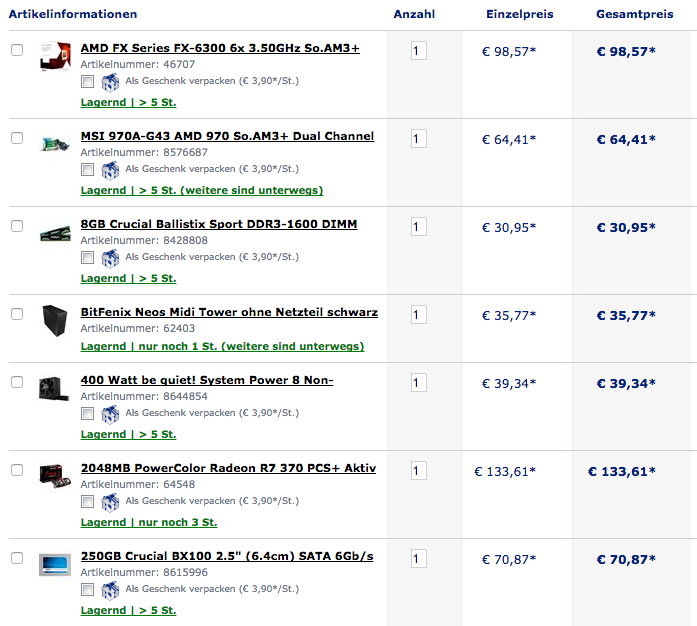The height and width of the screenshot is (626, 697).
Task: Select the BitFenix Neos row checkbox
Action: (x=17, y=314)
